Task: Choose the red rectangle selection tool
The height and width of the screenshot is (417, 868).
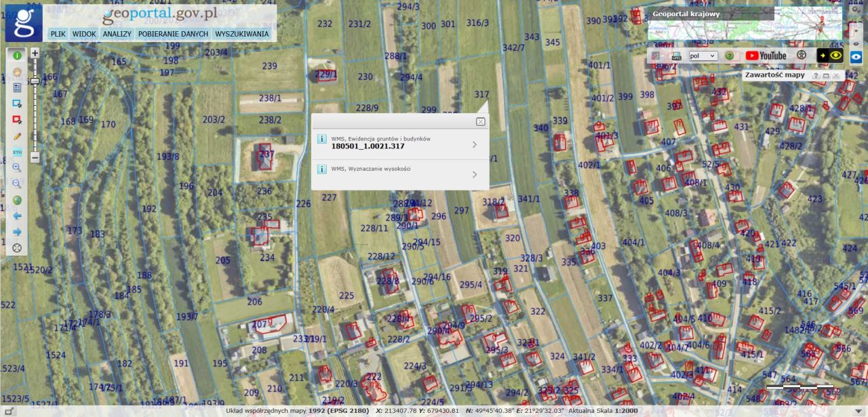Action: (x=17, y=119)
